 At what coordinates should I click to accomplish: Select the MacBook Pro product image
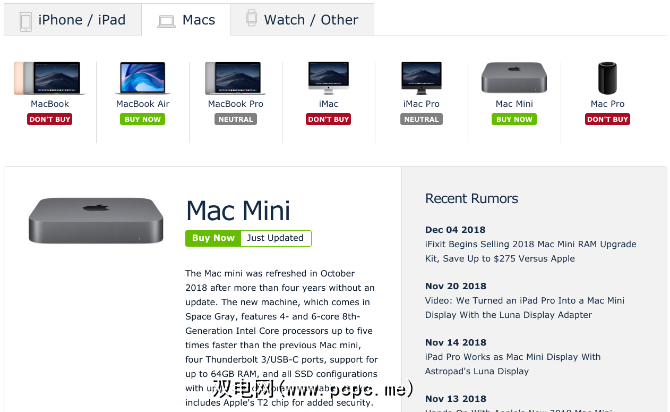coord(235,78)
